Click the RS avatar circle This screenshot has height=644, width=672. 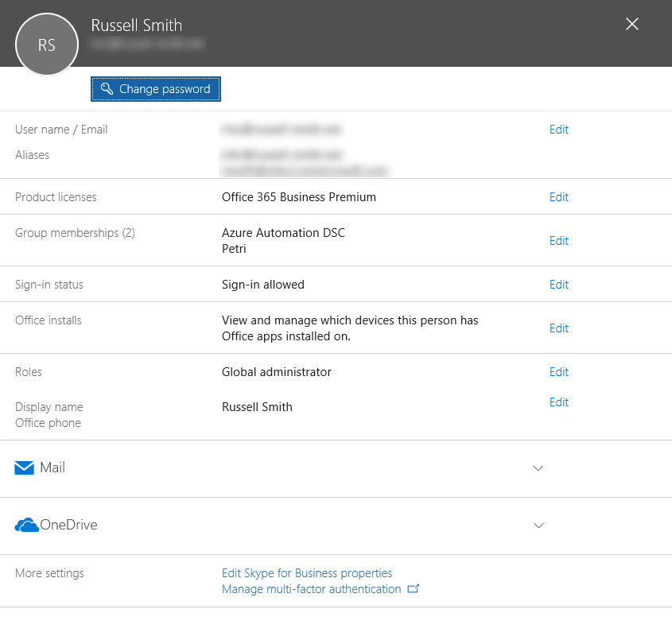click(x=46, y=45)
